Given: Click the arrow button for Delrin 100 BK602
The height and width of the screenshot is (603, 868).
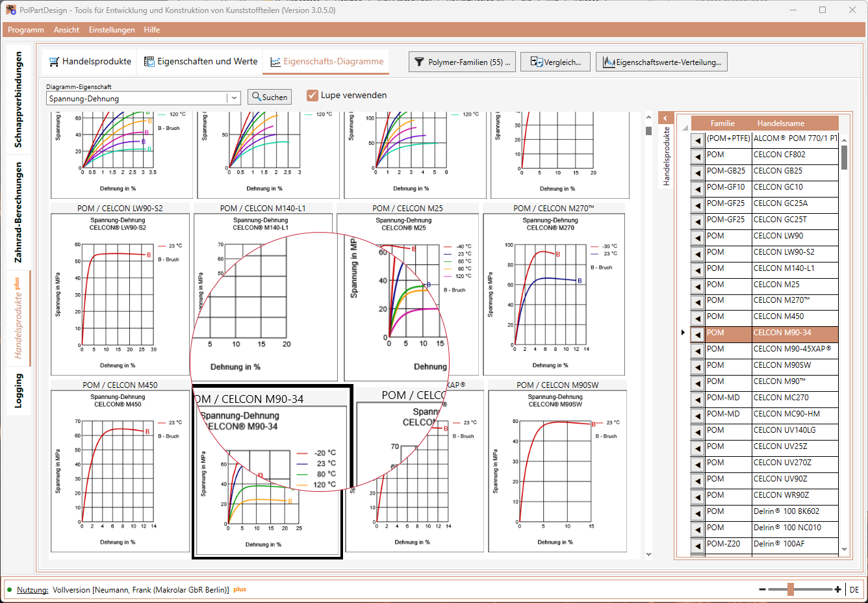Looking at the screenshot, I should point(698,513).
